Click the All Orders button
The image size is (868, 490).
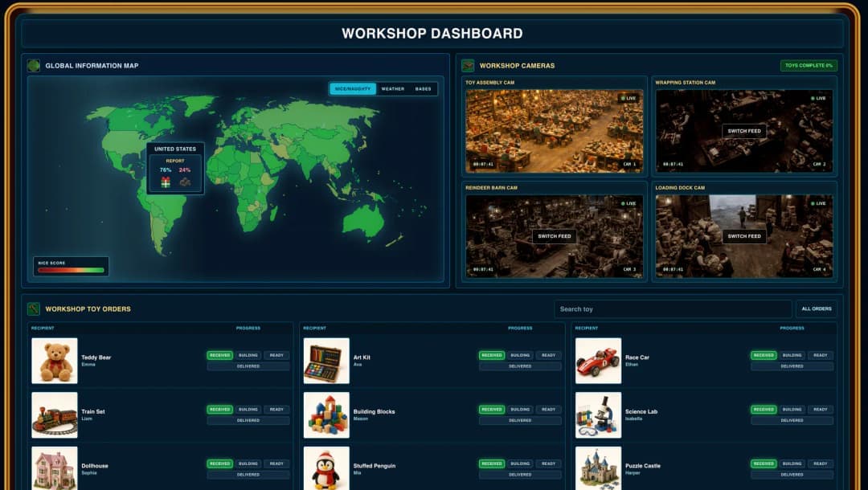point(817,308)
